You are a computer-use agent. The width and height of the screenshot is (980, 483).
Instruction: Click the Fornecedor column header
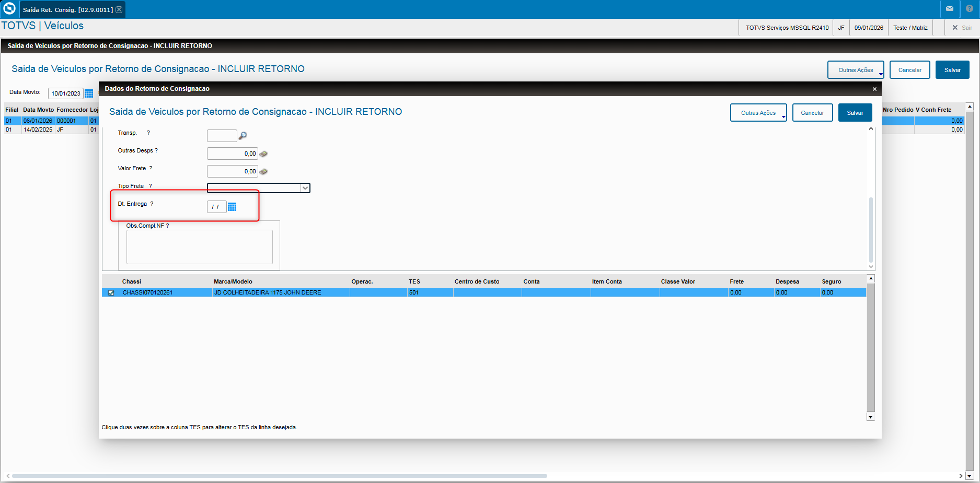point(72,110)
